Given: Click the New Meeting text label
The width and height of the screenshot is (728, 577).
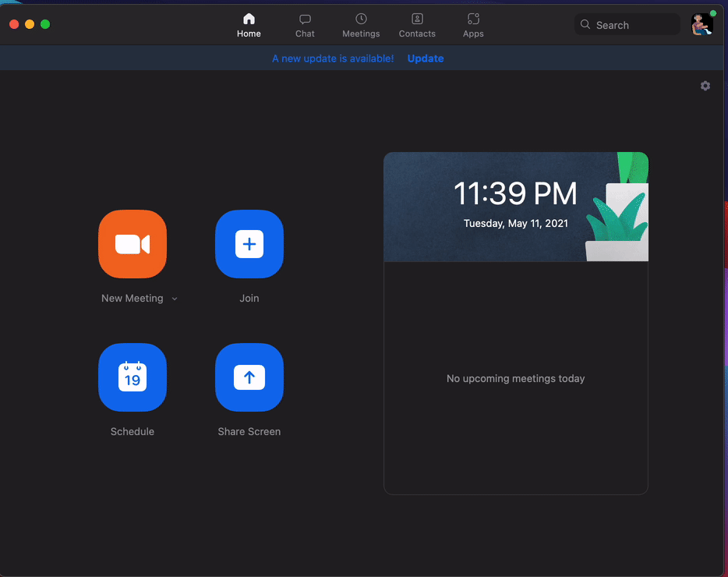Looking at the screenshot, I should (132, 299).
